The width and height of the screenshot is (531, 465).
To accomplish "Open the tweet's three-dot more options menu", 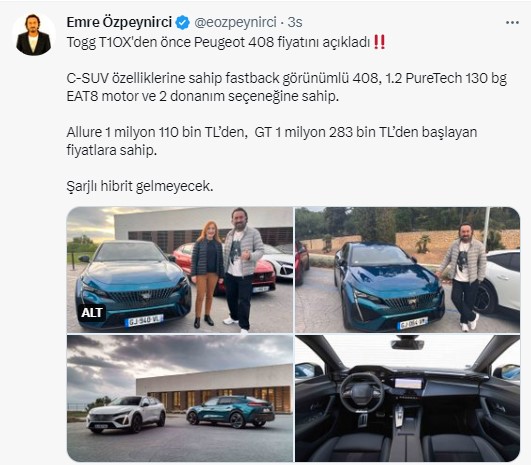I will (x=512, y=23).
